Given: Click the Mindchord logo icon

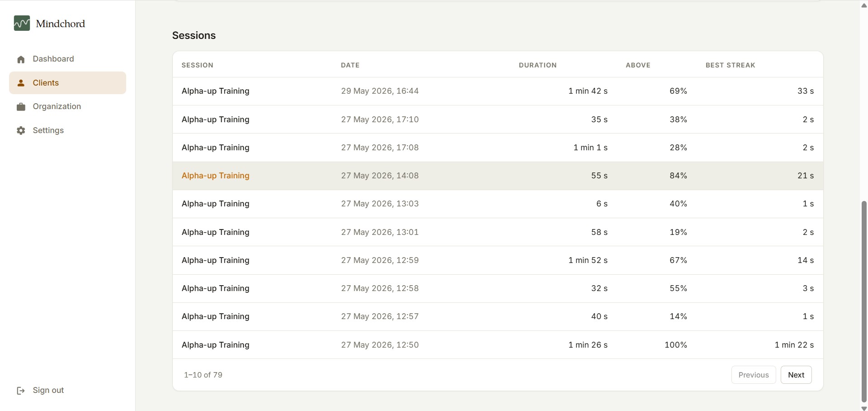Looking at the screenshot, I should pyautogui.click(x=22, y=23).
